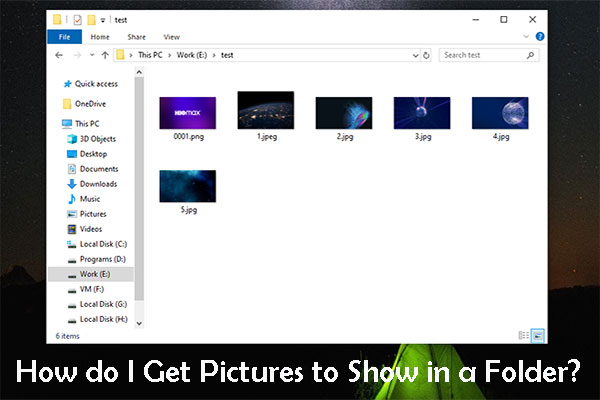Click the 3D Objects cube icon
The image size is (600, 400).
(x=72, y=139)
